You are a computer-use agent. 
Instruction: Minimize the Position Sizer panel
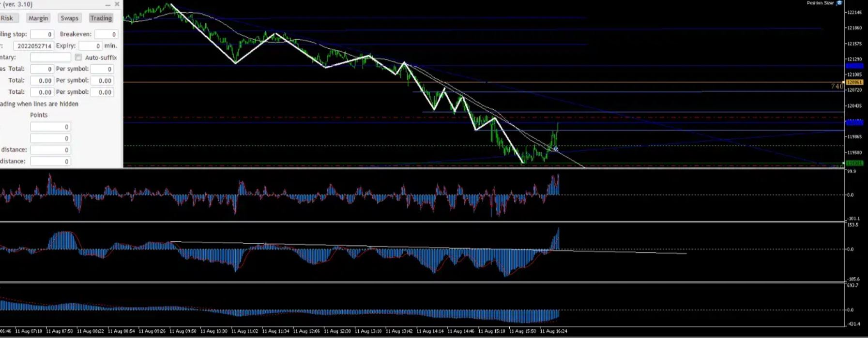[107, 4]
